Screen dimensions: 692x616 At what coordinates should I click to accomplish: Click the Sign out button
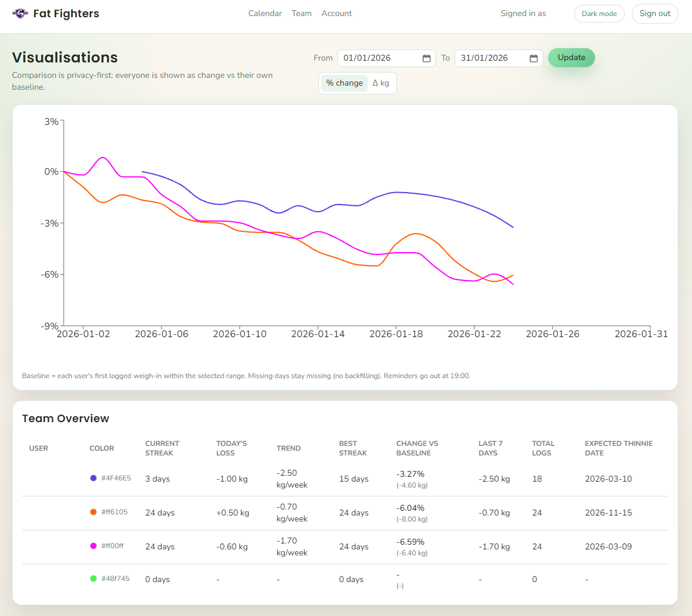click(655, 13)
